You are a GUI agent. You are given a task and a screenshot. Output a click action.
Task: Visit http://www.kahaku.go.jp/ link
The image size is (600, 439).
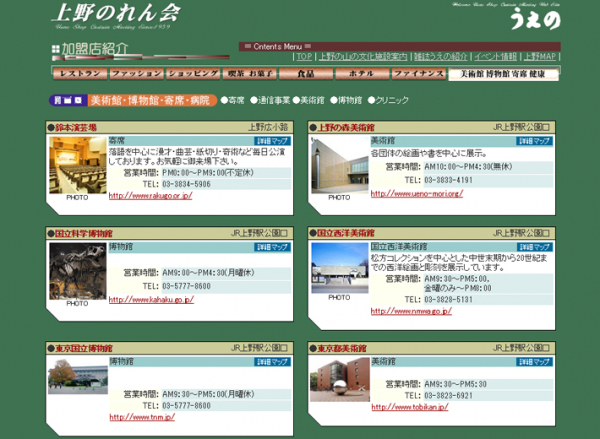point(151,300)
